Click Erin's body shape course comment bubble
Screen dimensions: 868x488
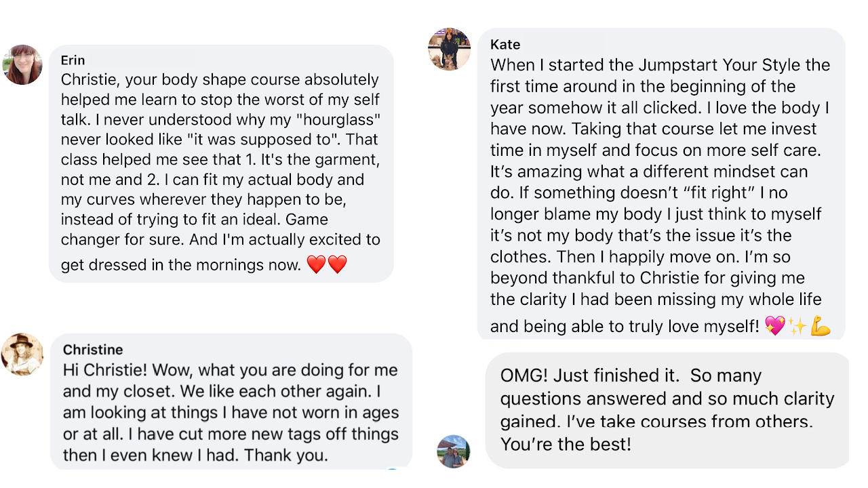221,163
